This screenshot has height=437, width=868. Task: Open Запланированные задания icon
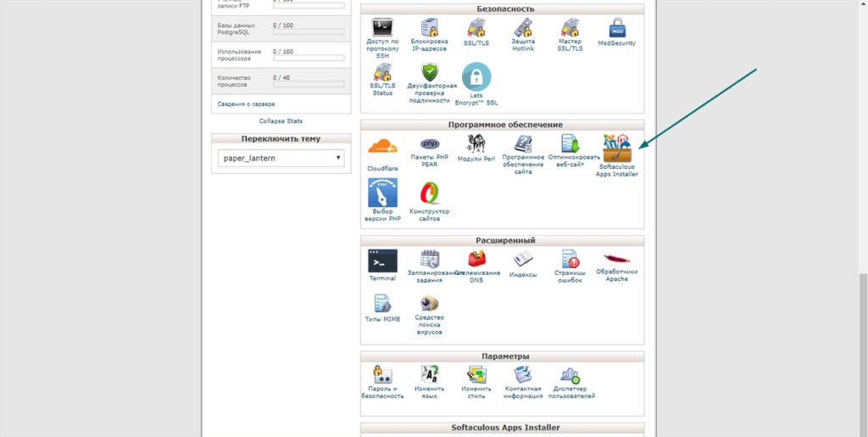pyautogui.click(x=429, y=259)
